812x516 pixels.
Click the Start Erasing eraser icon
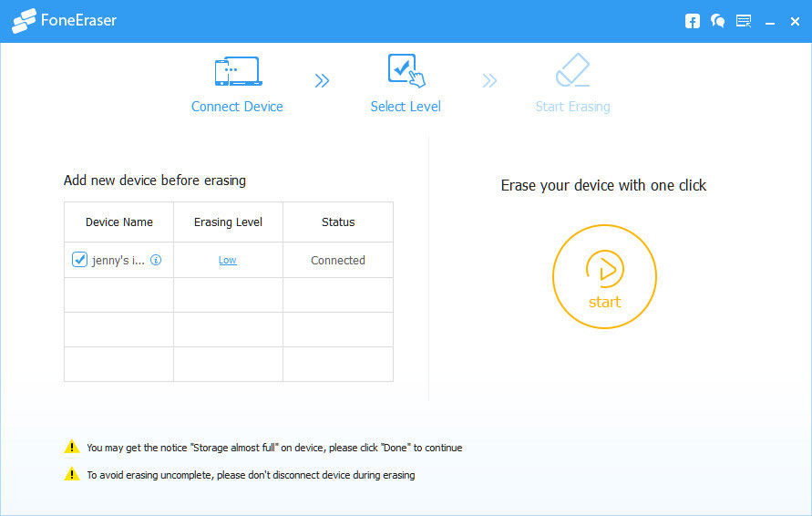(572, 69)
